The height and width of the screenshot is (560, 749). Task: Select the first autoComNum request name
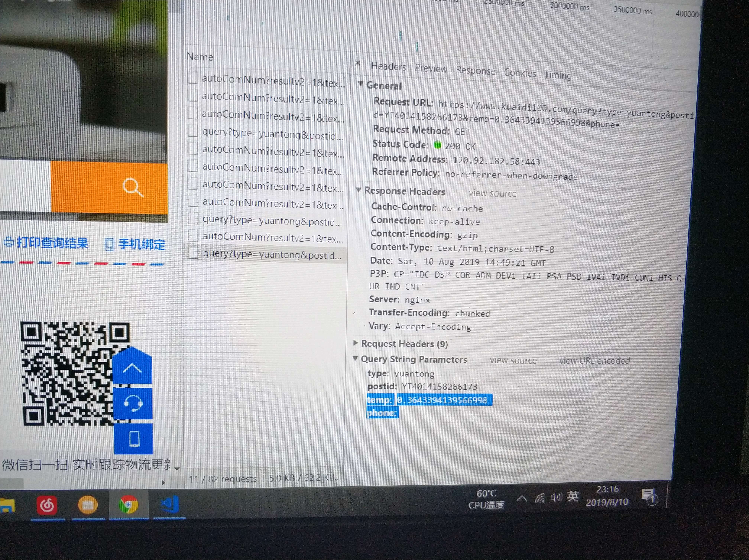pos(274,81)
